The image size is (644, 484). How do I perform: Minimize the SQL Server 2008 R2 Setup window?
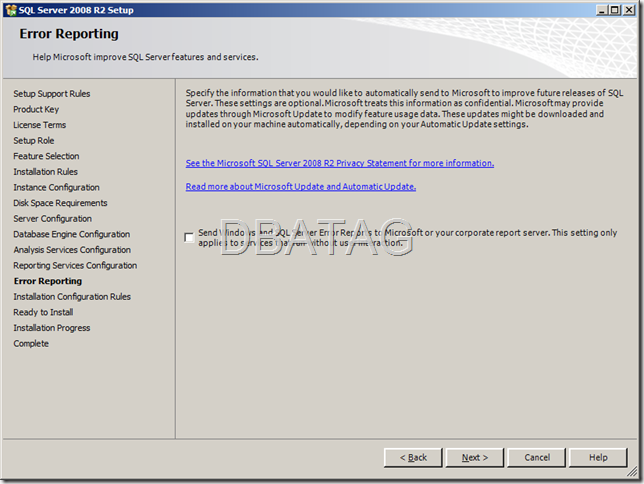602,10
